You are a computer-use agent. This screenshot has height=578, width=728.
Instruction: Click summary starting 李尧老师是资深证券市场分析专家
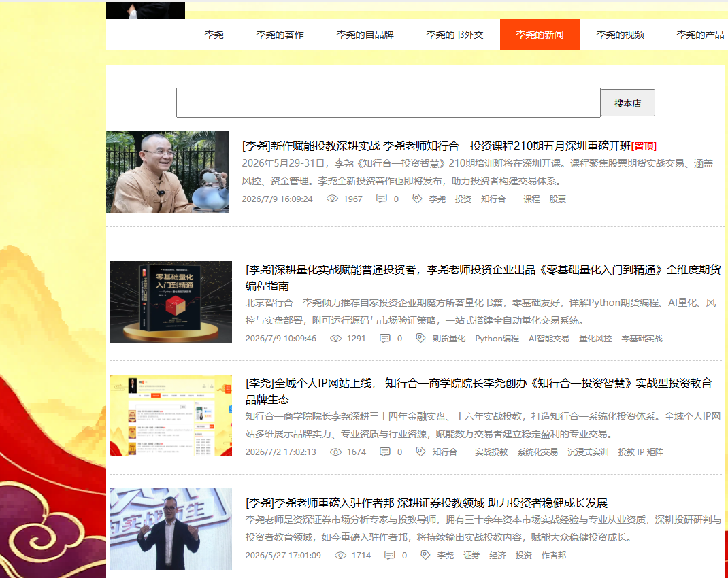[x=483, y=528]
